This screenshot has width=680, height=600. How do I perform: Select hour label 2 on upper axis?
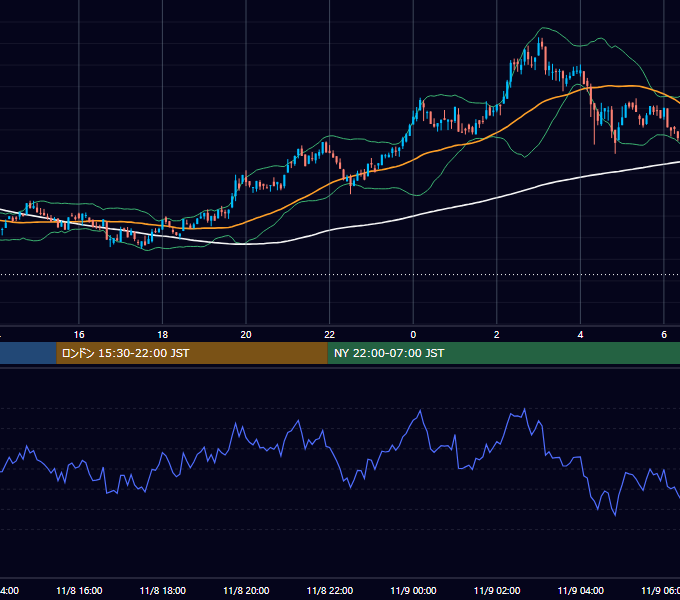pos(497,335)
